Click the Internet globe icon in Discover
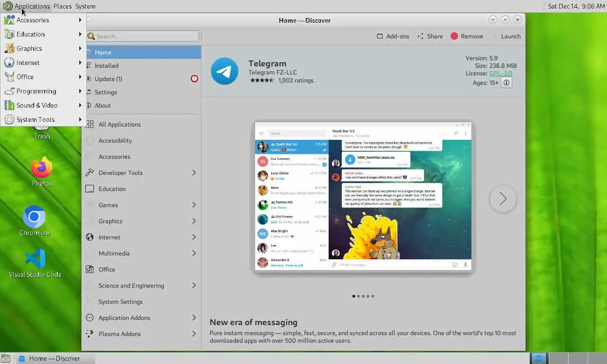 pos(90,237)
